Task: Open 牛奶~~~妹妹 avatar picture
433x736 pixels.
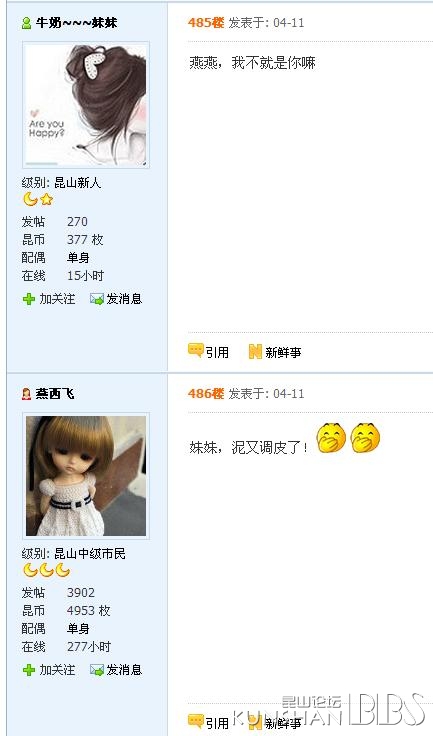Action: [86, 105]
